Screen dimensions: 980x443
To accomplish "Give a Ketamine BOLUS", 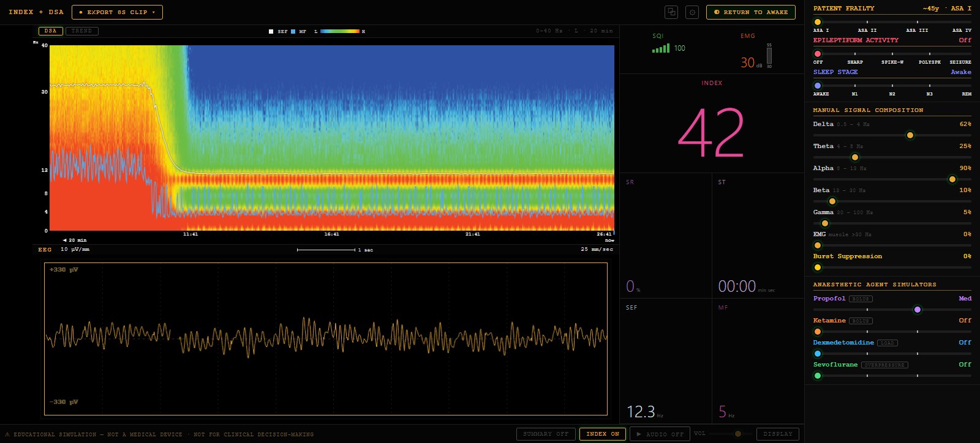I will (x=861, y=321).
